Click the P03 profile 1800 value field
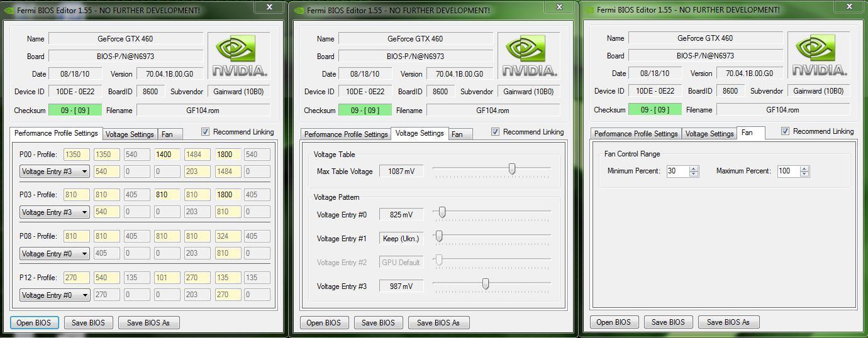 click(228, 195)
